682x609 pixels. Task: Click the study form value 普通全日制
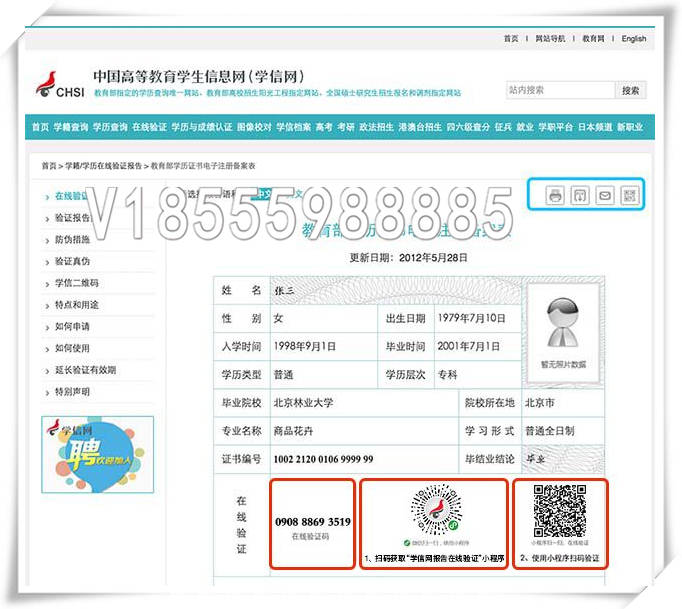pyautogui.click(x=550, y=431)
